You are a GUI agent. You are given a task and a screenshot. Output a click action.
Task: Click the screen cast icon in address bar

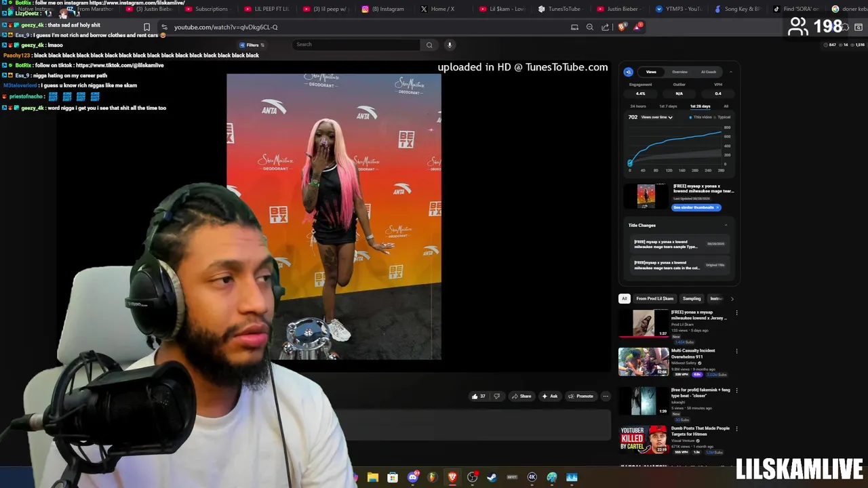[x=574, y=27]
